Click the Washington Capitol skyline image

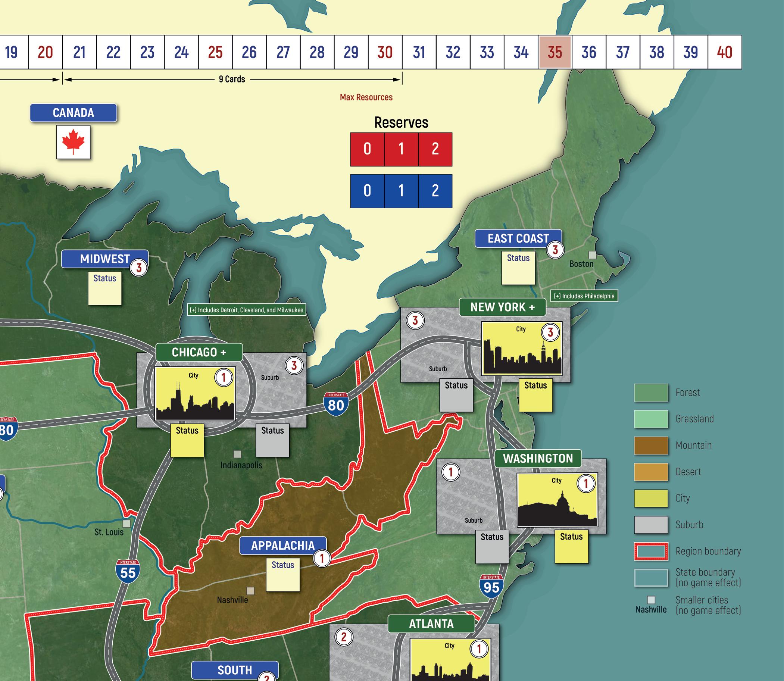557,500
